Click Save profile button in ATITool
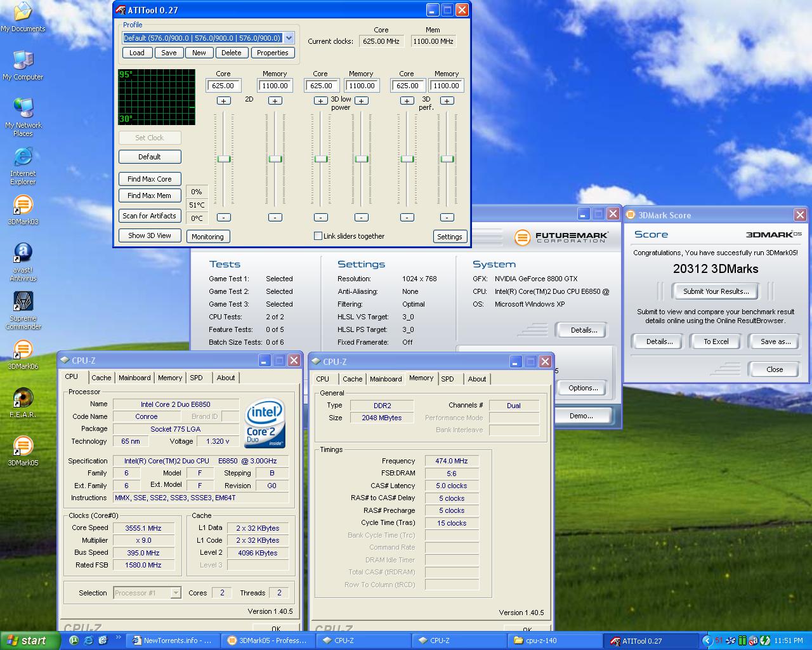 click(x=169, y=53)
